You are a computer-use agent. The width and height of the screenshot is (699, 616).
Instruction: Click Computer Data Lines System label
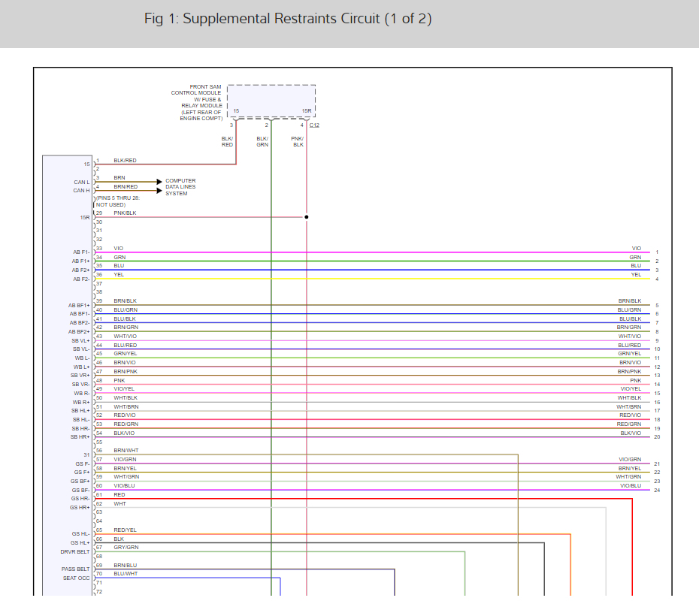[180, 187]
